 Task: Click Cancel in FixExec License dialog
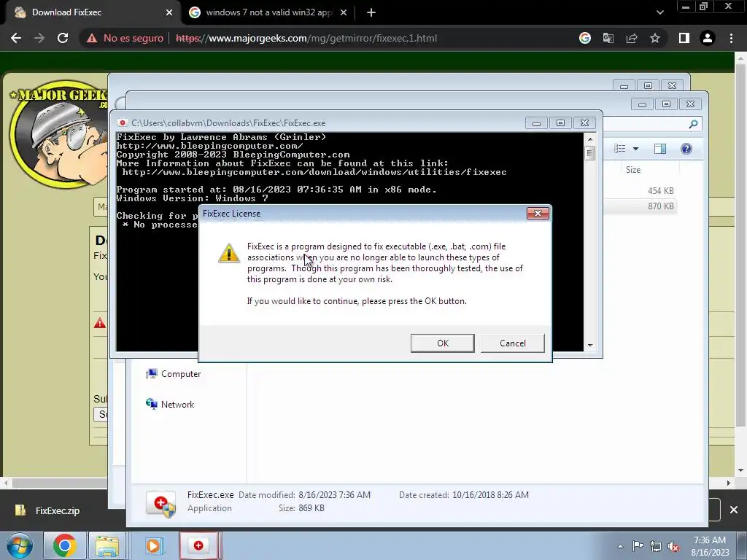[512, 343]
